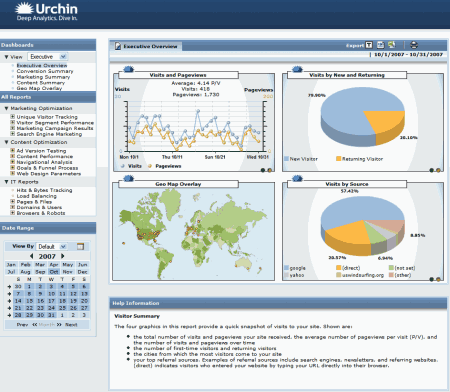This screenshot has height=392, width=450.
Task: Go to previous year arrow beside 2007
Action: pos(32,256)
